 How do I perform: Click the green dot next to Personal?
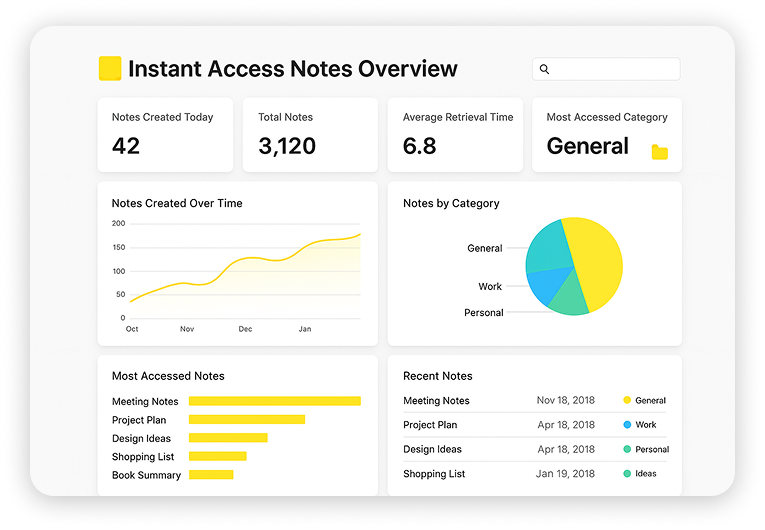click(627, 449)
